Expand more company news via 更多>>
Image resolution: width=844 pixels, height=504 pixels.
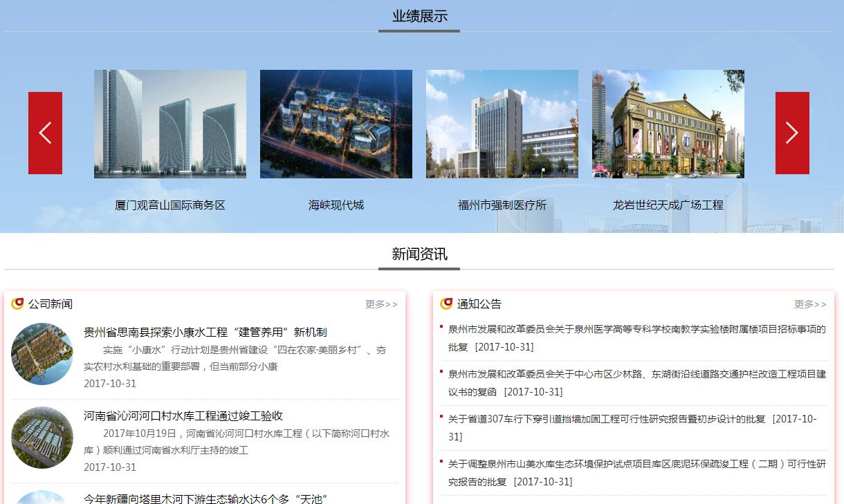(381, 304)
